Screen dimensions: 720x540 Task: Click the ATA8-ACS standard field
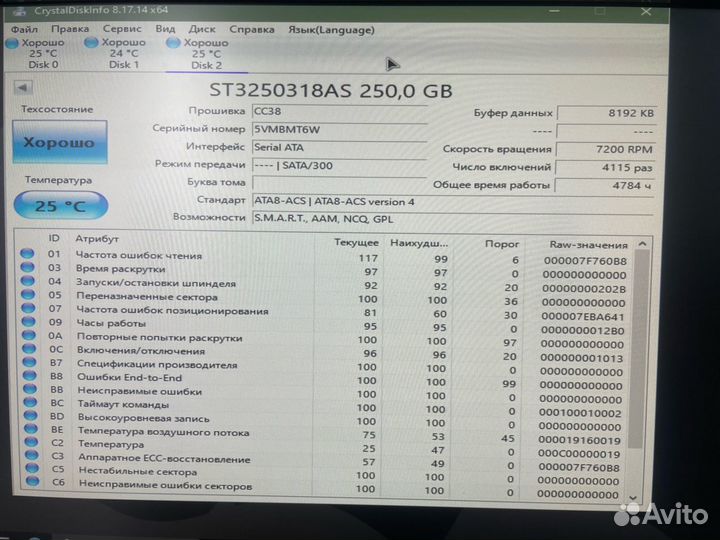coord(453,201)
